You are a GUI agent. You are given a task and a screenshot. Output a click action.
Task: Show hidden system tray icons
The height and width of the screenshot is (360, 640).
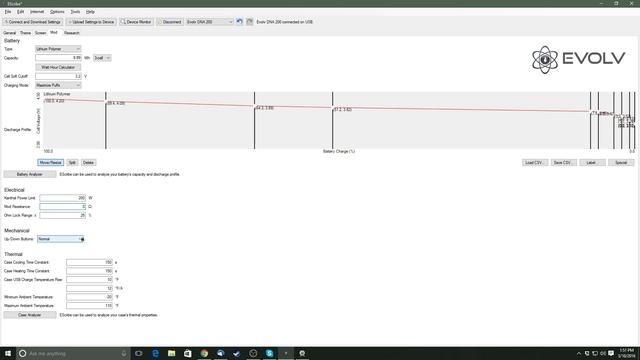578,353
